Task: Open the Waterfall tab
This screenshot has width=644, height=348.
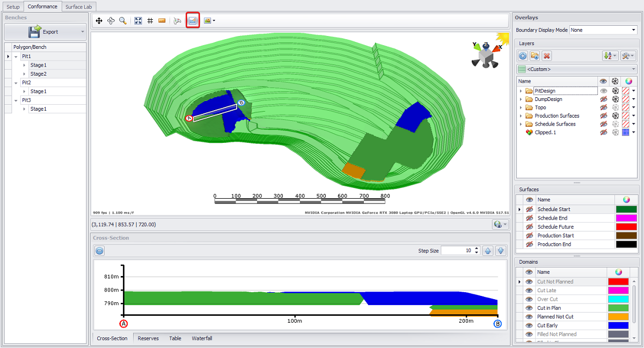Action: pyautogui.click(x=202, y=338)
